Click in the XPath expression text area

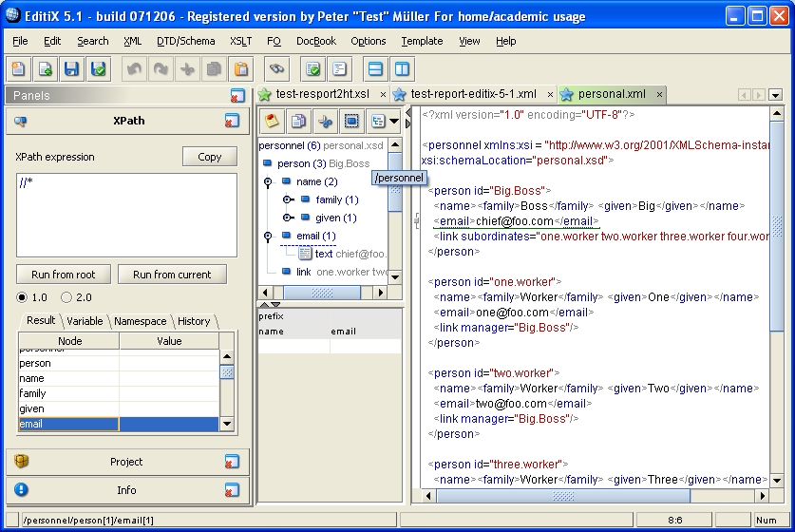click(x=126, y=215)
